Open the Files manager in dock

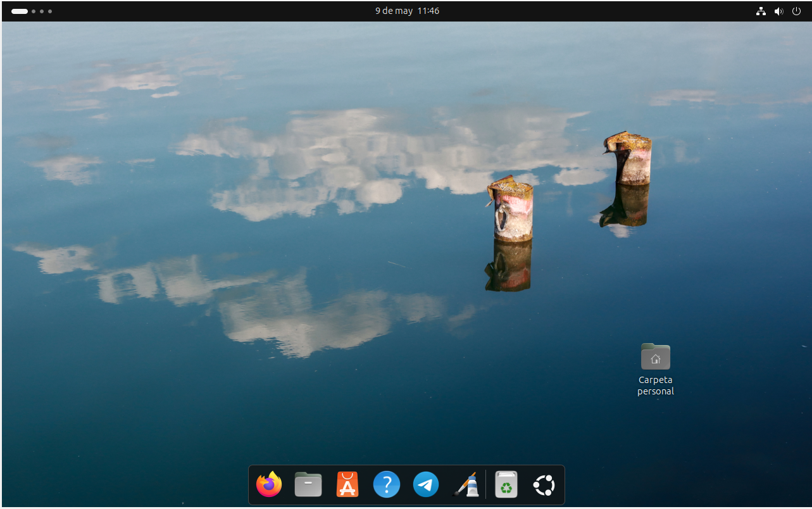(x=308, y=486)
